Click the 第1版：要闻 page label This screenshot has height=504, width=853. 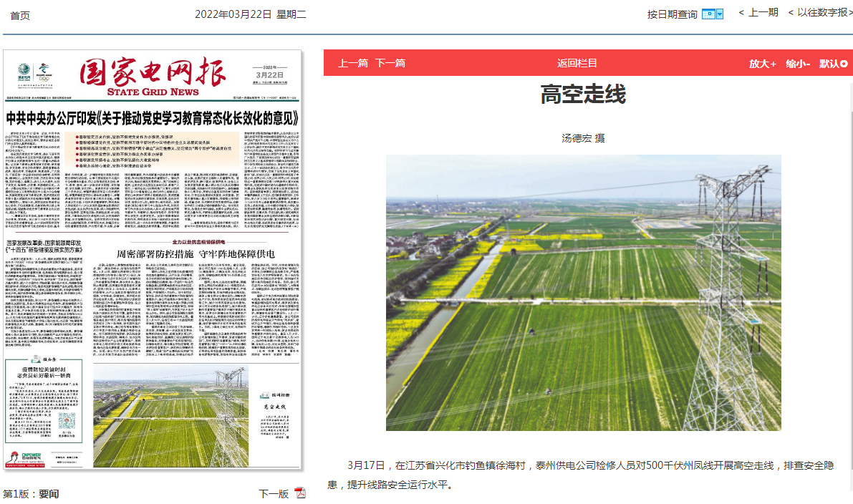click(31, 494)
